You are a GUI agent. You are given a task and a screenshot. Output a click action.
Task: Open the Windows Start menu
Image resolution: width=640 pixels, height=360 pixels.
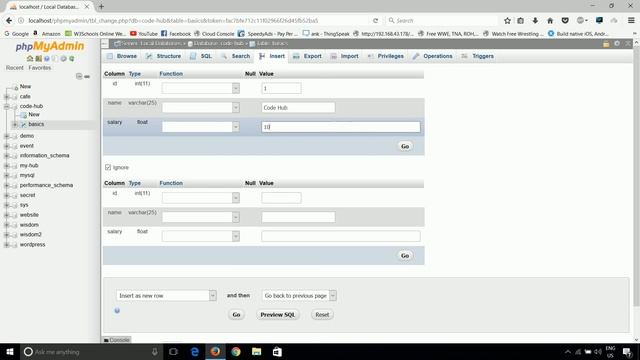coord(10,351)
